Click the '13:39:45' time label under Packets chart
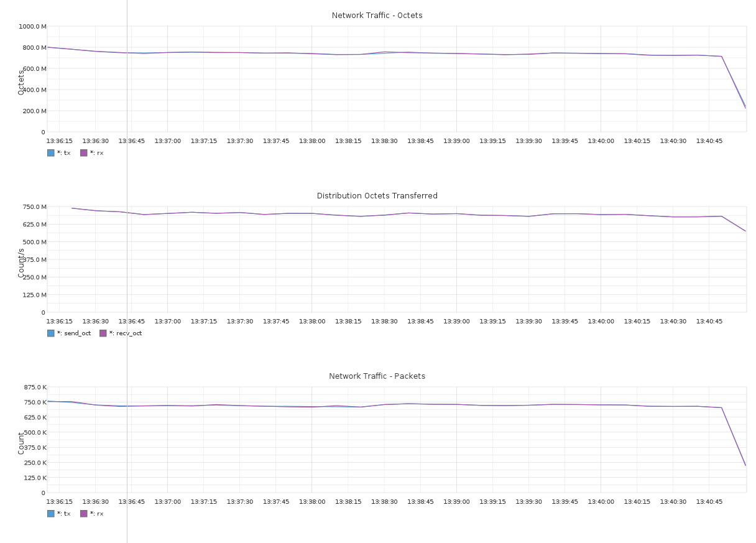 point(565,502)
